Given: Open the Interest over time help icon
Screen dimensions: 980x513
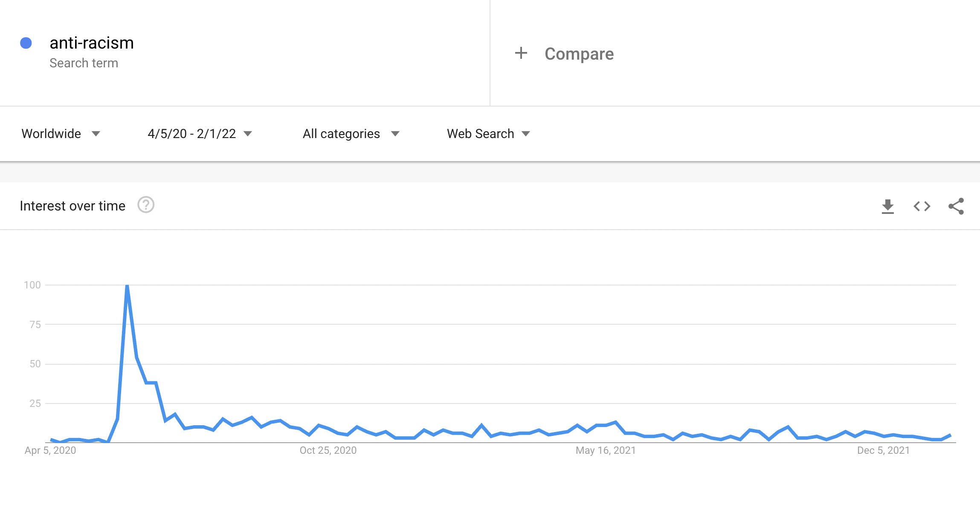Looking at the screenshot, I should [146, 205].
